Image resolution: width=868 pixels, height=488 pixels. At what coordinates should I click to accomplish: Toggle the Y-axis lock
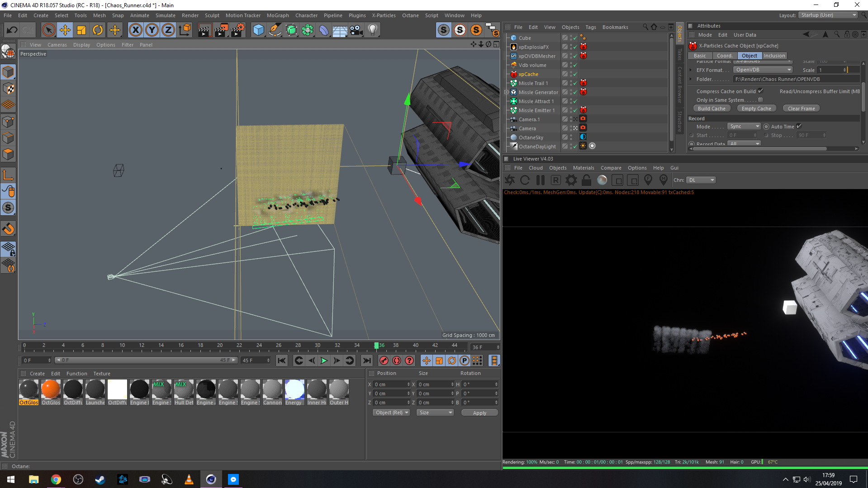(x=152, y=30)
